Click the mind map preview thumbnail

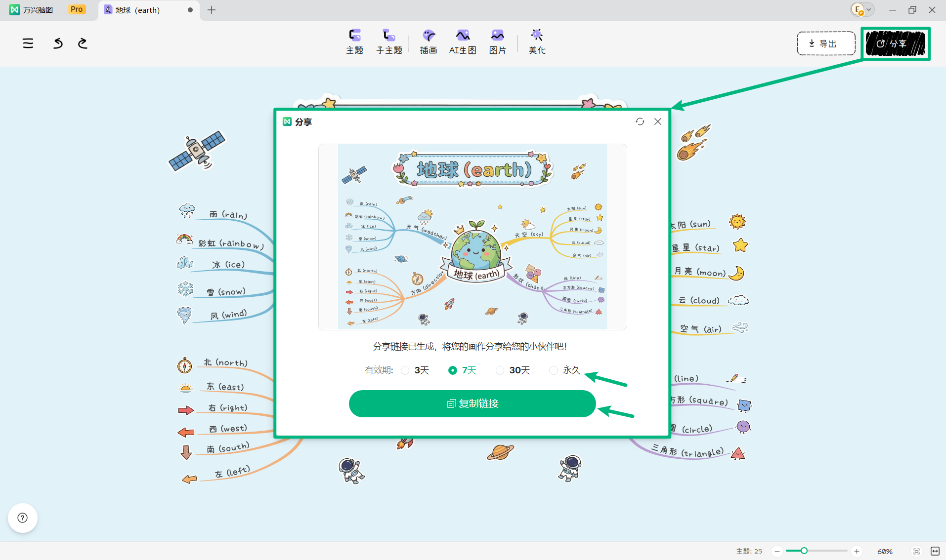click(473, 237)
